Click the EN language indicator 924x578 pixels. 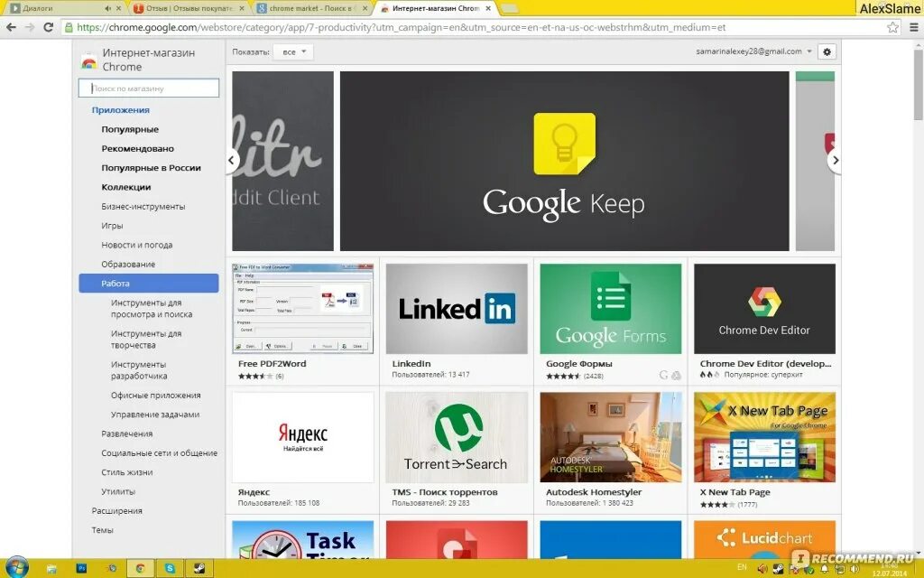coord(742,567)
